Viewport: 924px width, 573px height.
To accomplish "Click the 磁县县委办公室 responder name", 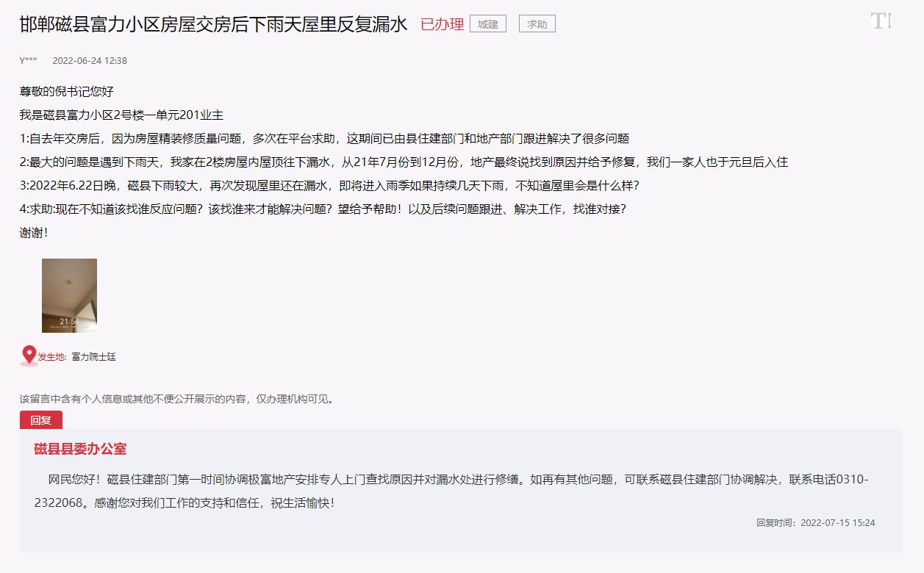I will pos(80,449).
